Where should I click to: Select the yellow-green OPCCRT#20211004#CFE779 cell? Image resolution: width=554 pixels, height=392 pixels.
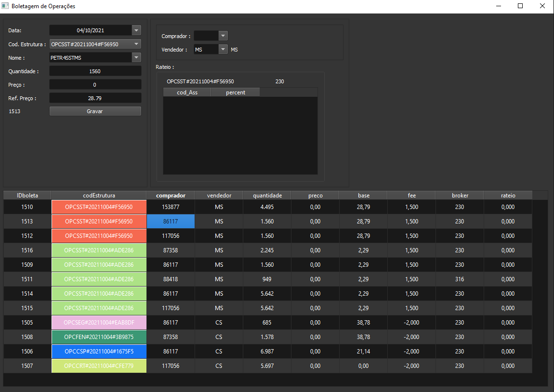click(x=99, y=366)
